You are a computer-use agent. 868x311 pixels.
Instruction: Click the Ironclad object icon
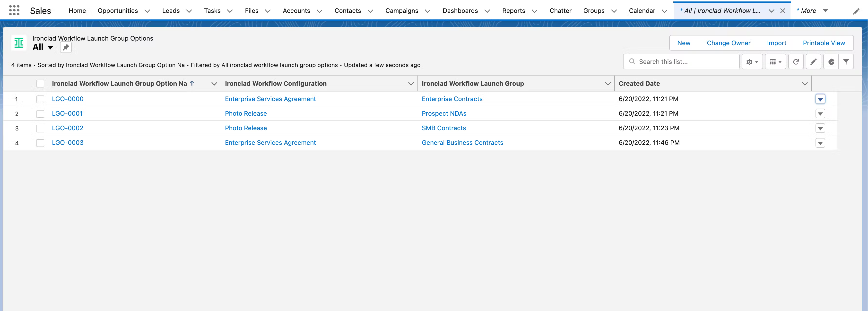(x=19, y=43)
